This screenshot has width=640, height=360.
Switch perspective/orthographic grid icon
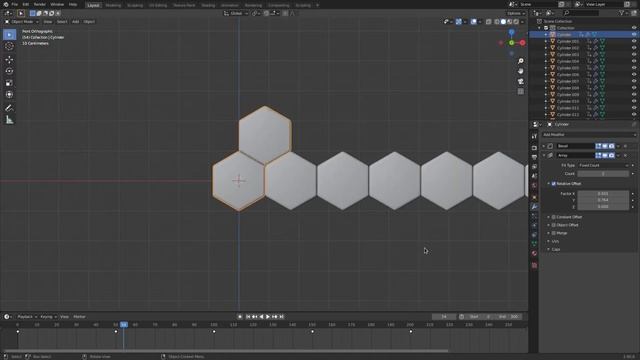tap(520, 91)
